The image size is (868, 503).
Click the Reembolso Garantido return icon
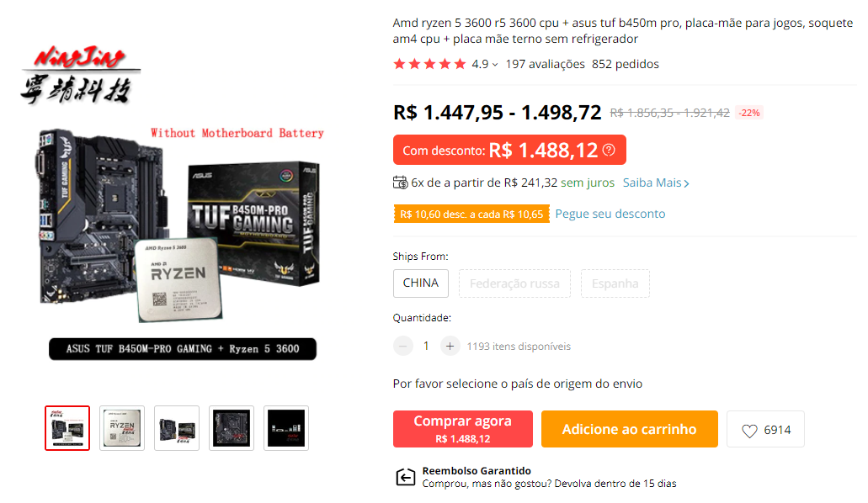[405, 477]
